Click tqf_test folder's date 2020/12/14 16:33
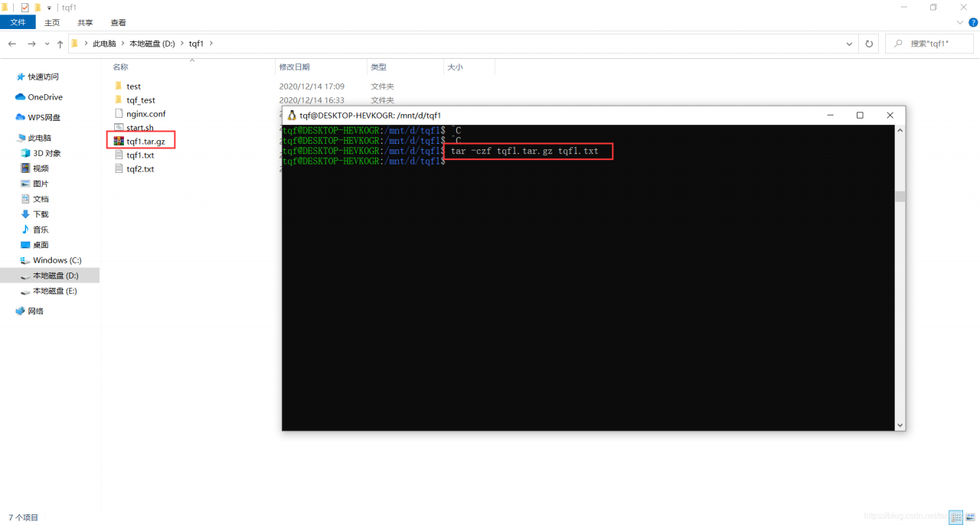The height and width of the screenshot is (525, 980). click(x=312, y=100)
